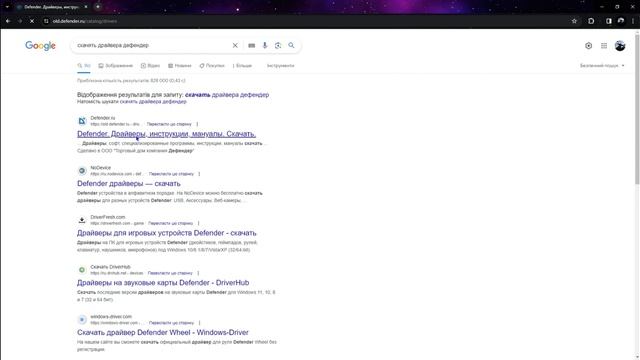Open the SafeSearch dropdown

pyautogui.click(x=602, y=66)
